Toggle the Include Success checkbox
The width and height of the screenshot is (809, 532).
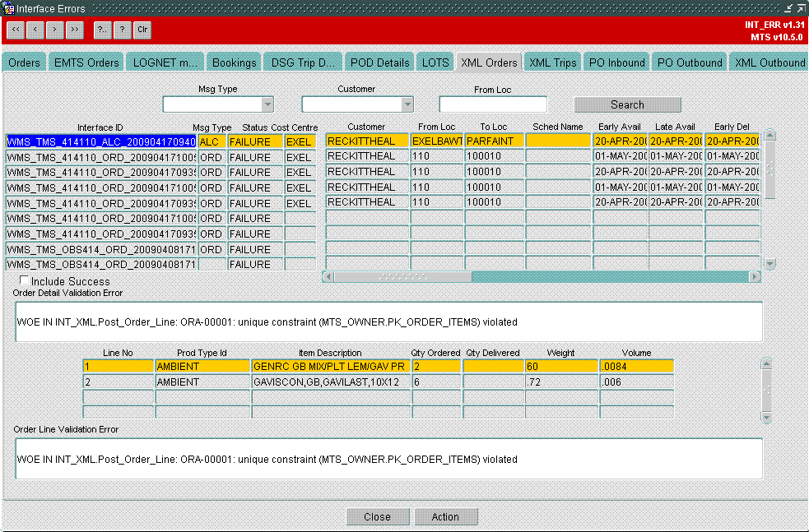[x=24, y=280]
